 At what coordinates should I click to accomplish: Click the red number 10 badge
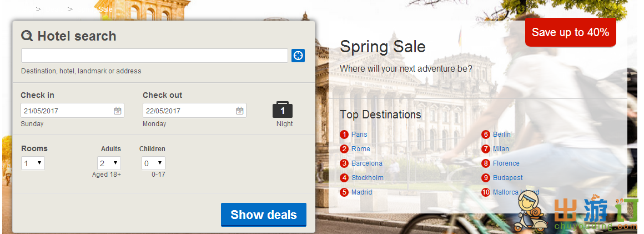click(486, 192)
